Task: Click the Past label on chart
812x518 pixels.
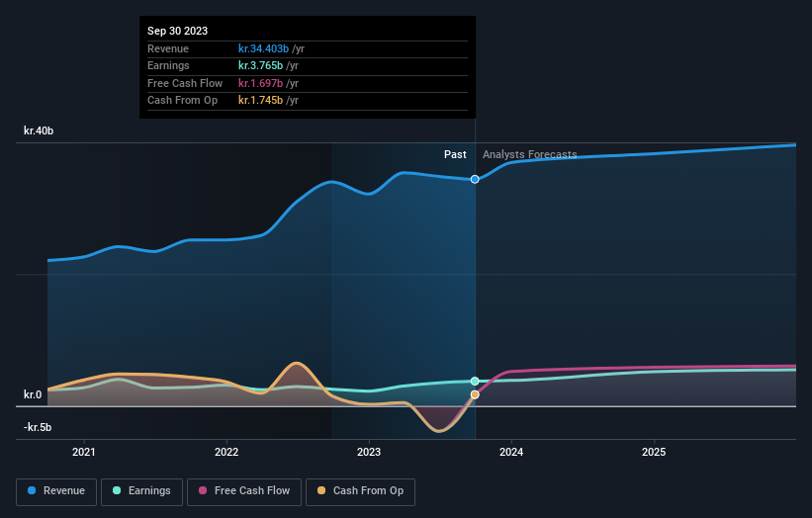Action: coord(455,155)
